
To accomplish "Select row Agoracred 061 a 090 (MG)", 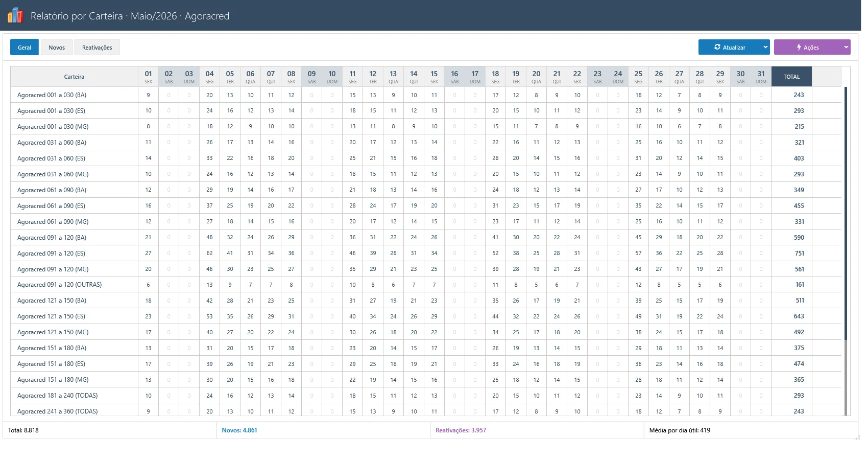I will (x=426, y=222).
